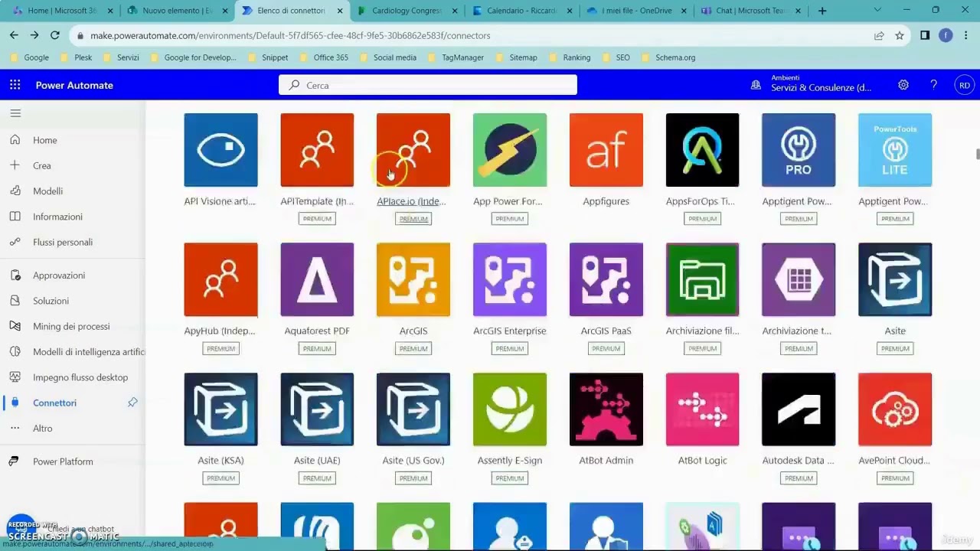Open the Office 365 bookmarks folder

click(323, 57)
